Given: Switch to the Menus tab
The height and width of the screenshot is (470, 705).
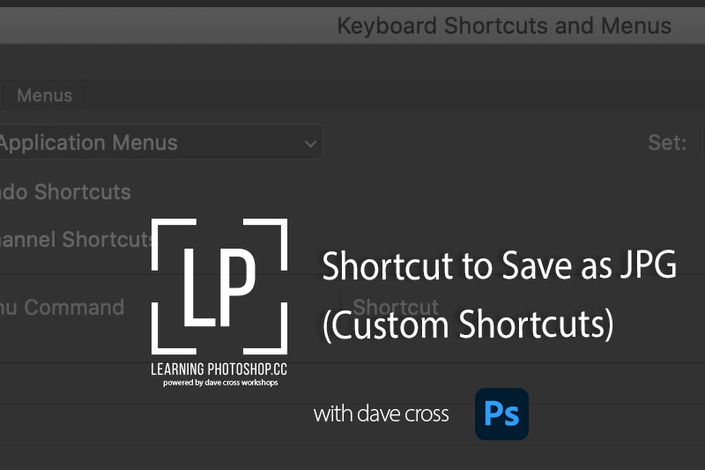Looking at the screenshot, I should click(x=45, y=95).
